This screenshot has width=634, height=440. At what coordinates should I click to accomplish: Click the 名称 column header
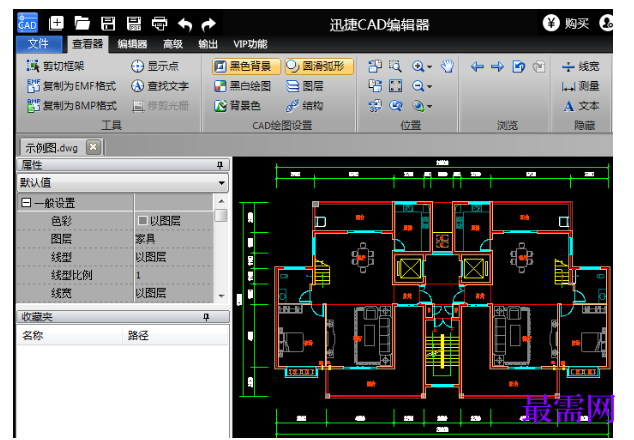tap(69, 335)
